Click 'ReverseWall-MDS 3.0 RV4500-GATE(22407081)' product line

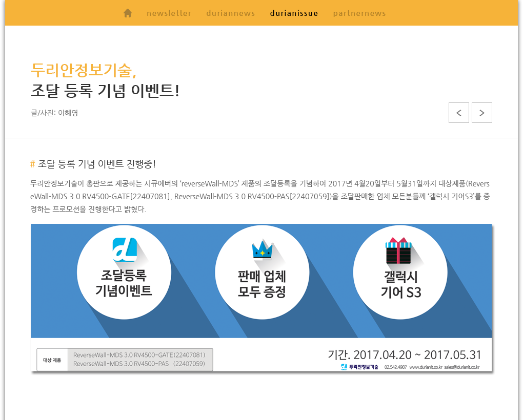point(139,355)
